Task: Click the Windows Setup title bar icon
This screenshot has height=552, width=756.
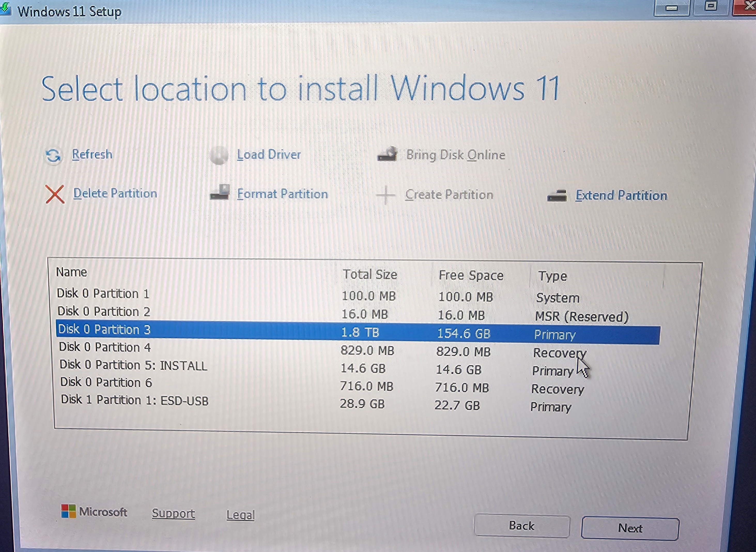Action: (5, 9)
